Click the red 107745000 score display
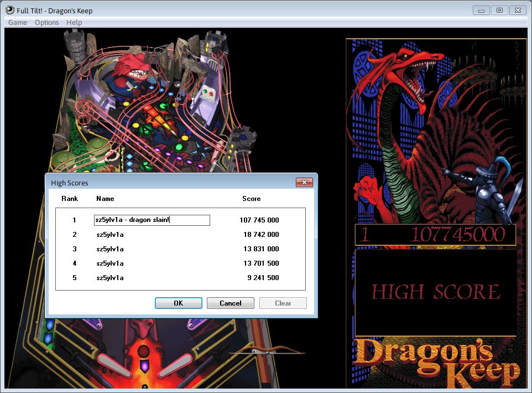Screen dimensions: 532x393 [x=457, y=234]
